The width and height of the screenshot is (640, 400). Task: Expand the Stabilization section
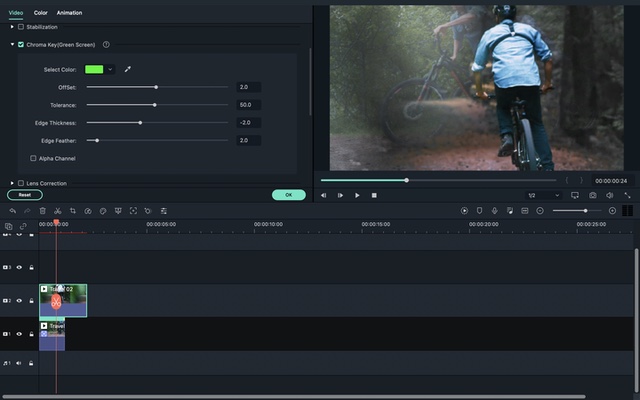click(12, 27)
